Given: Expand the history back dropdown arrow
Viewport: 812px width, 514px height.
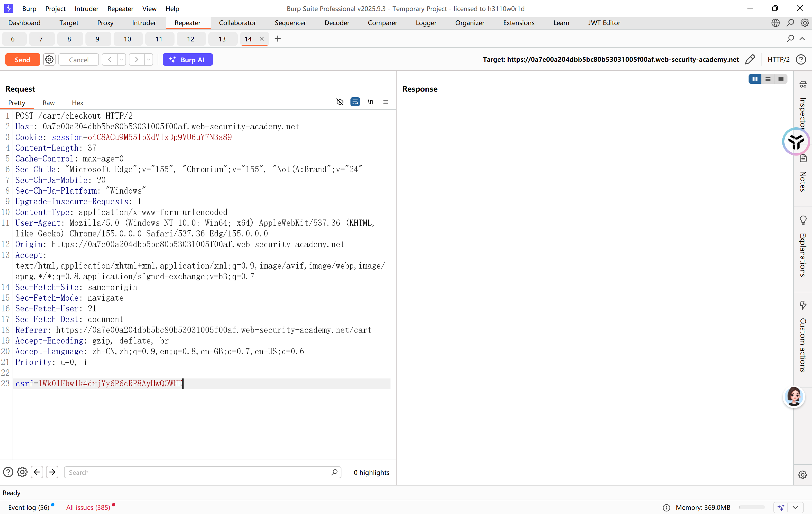Looking at the screenshot, I should (122, 60).
